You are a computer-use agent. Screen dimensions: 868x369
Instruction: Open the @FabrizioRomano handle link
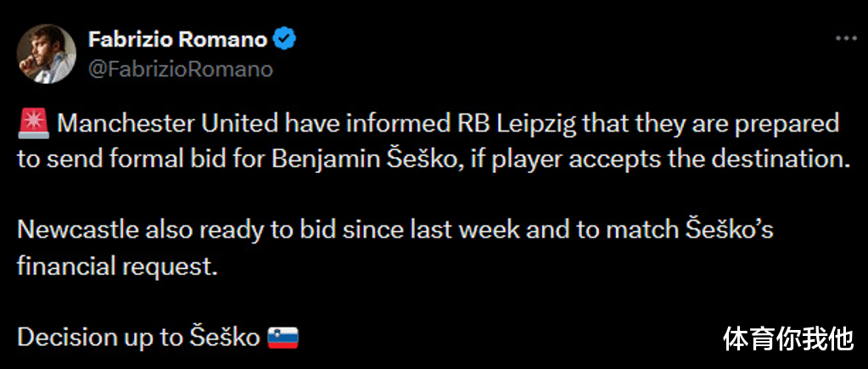[181, 69]
